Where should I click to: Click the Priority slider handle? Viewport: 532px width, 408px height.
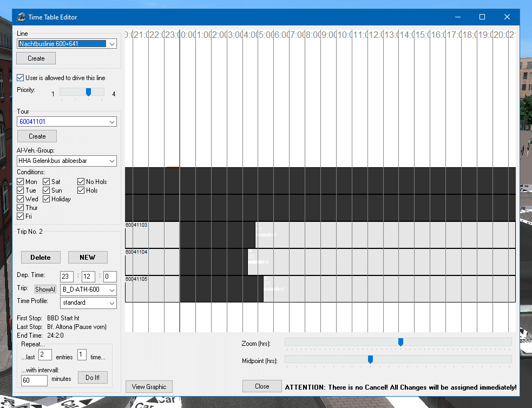tap(88, 93)
